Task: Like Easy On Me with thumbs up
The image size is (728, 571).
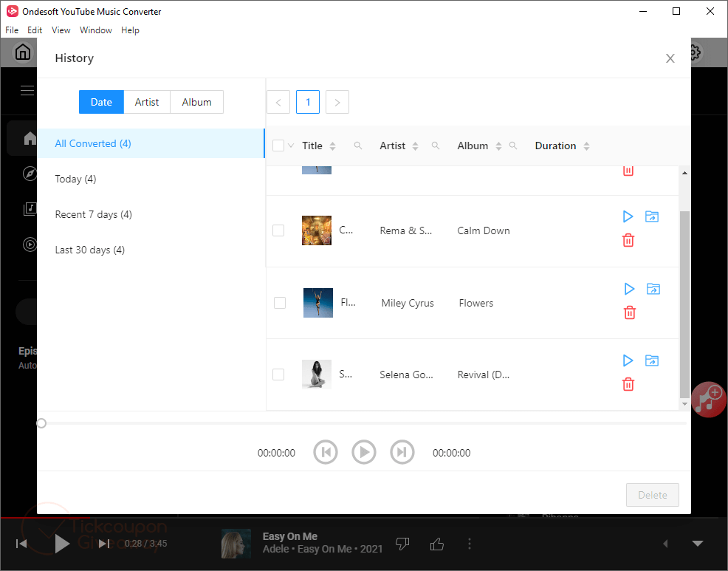Action: tap(437, 544)
